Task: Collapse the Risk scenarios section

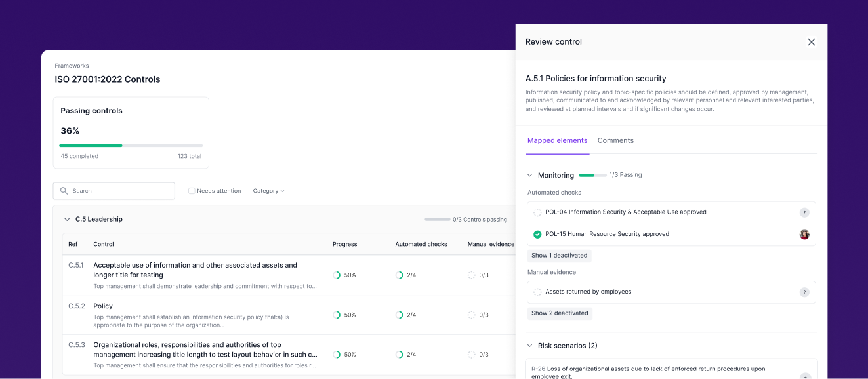Action: point(530,346)
